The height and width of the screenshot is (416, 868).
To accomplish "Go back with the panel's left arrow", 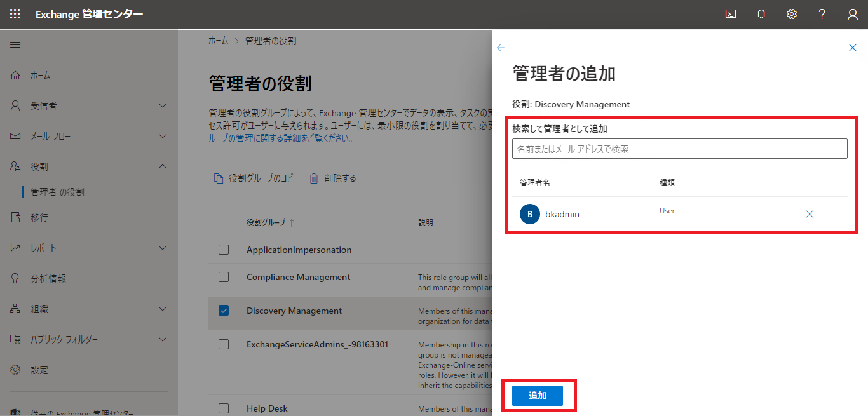I will [x=501, y=48].
